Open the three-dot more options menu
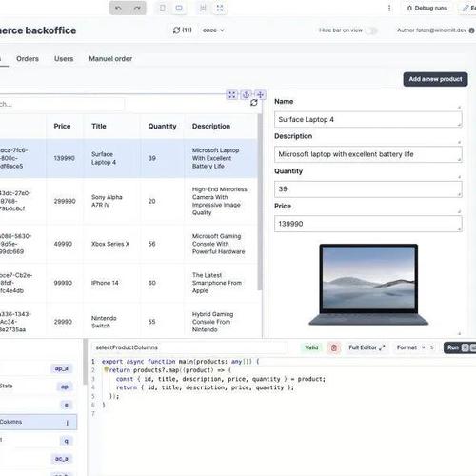476x476 pixels. coord(389,9)
